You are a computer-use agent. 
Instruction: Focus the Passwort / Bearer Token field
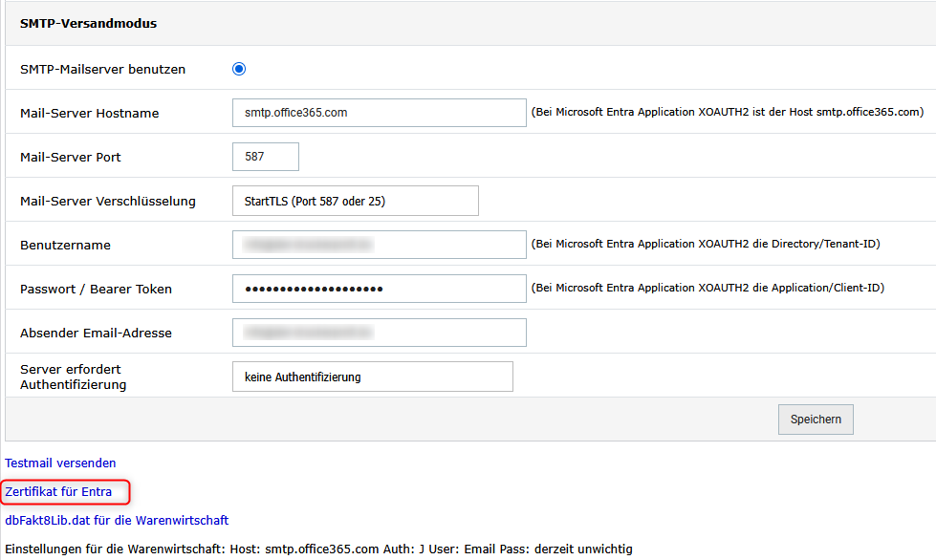click(379, 289)
